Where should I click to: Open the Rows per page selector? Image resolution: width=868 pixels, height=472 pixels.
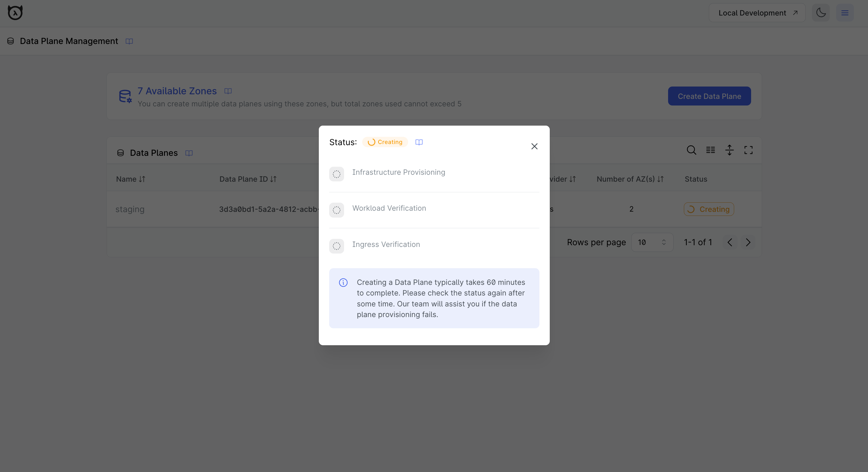[652, 242]
